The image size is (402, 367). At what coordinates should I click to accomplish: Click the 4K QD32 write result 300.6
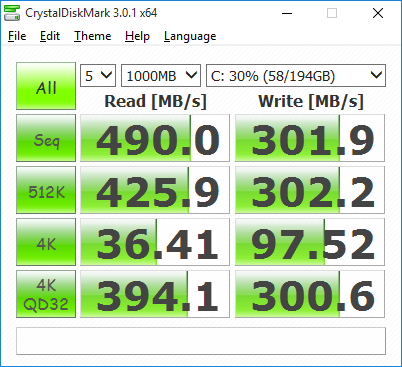point(310,294)
